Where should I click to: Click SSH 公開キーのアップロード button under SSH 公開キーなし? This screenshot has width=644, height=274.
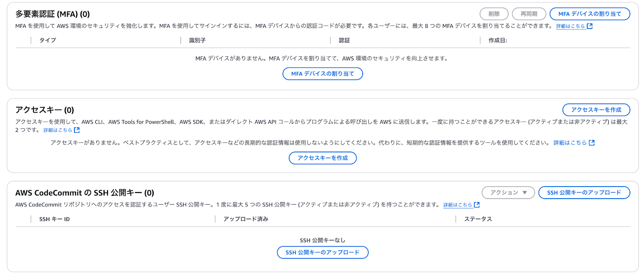coord(323,252)
